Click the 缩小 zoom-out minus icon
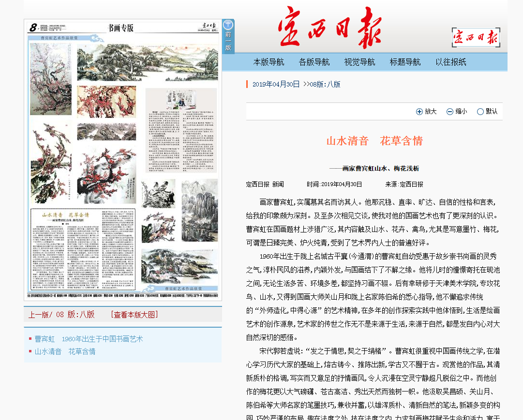This screenshot has width=523, height=420. pyautogui.click(x=450, y=112)
